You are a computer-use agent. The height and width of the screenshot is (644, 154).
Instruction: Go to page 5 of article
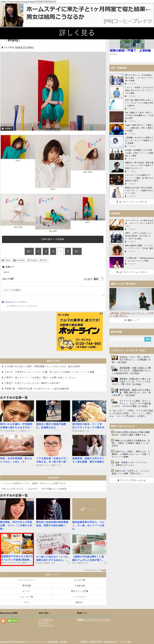coord(68,251)
